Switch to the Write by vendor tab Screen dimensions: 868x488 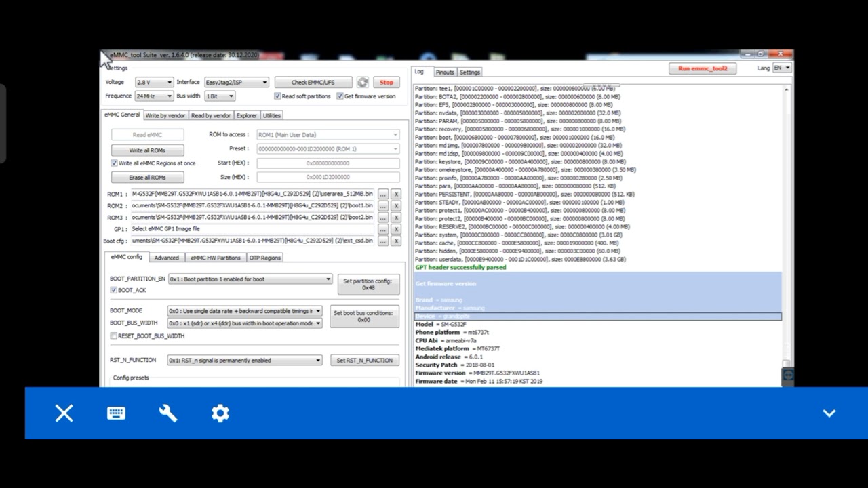point(165,115)
